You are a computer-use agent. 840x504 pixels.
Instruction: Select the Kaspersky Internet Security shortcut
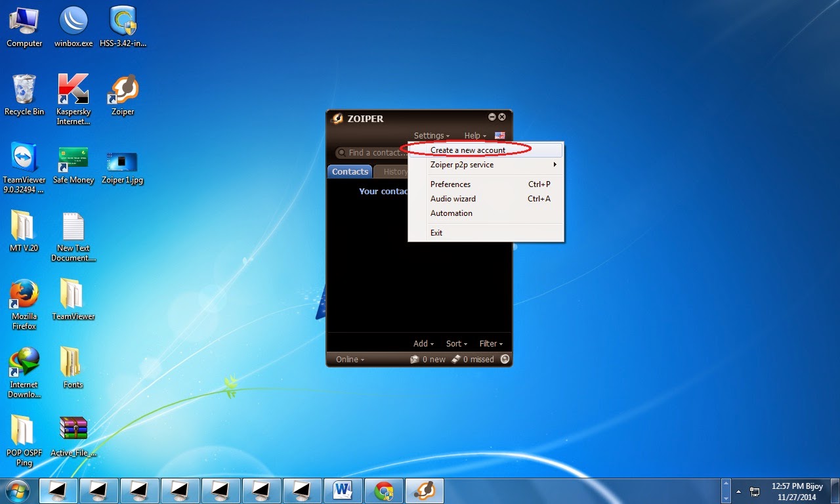coord(73,100)
